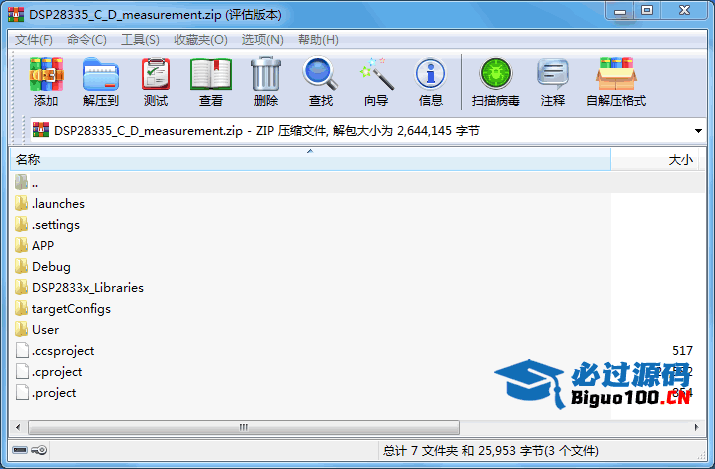Screen dimensions: 715x469
Task: Click the key password status icon
Action: (39, 450)
